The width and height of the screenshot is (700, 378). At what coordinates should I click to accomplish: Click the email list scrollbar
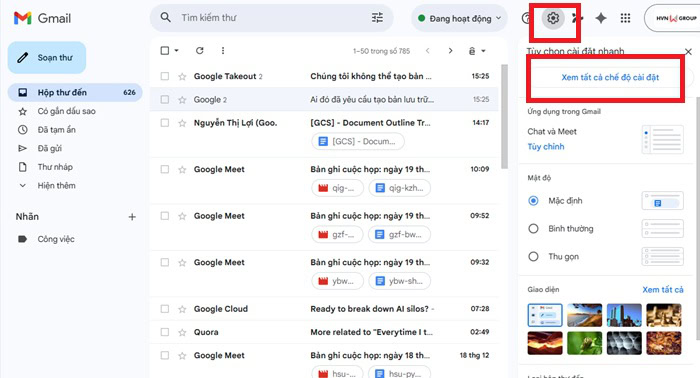(x=504, y=116)
